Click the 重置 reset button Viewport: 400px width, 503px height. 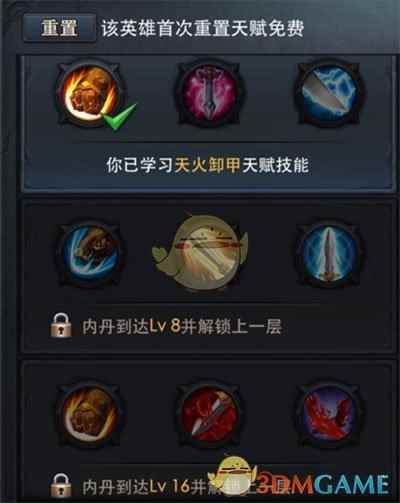tap(59, 28)
